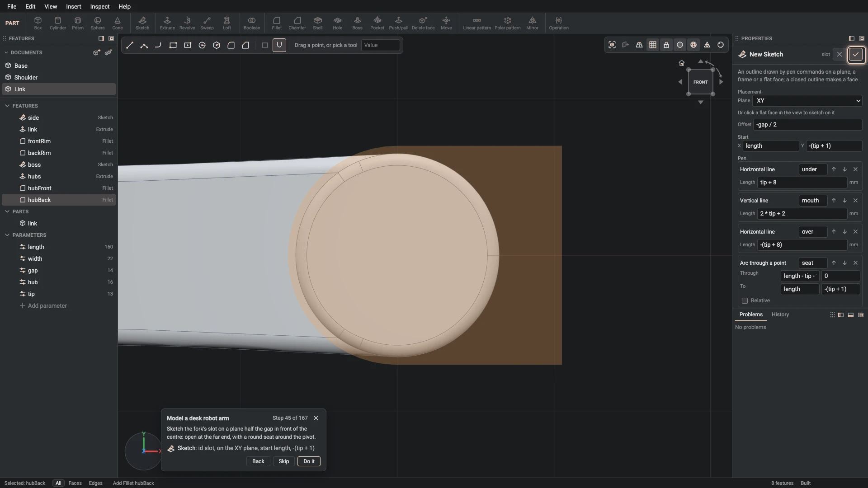This screenshot has height=488, width=868.
Task: Select the circle sketch tool
Action: (x=202, y=45)
